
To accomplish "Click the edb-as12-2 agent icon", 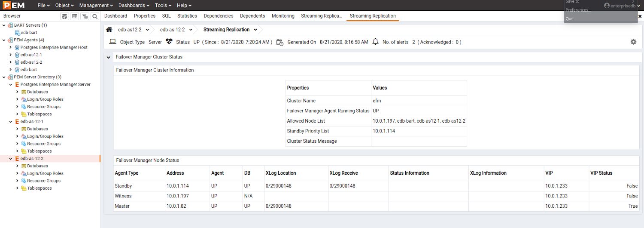I will 17,62.
